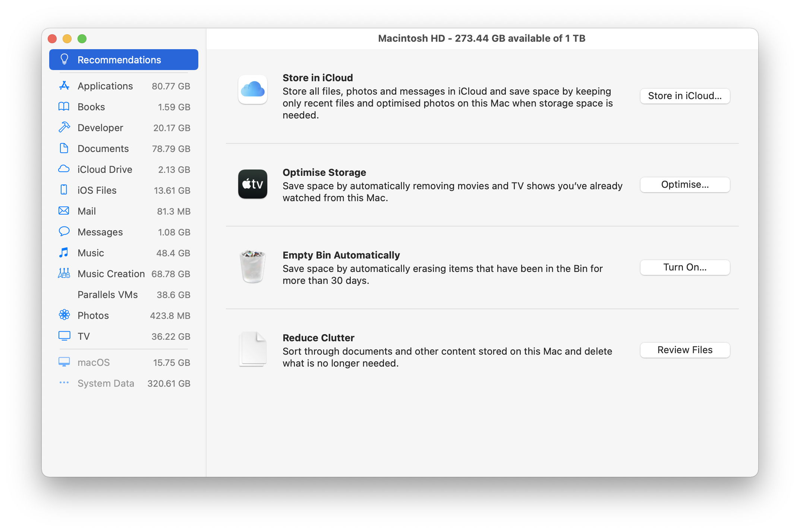The image size is (800, 532).
Task: Click the Reduce Clutter heading
Action: coord(318,338)
